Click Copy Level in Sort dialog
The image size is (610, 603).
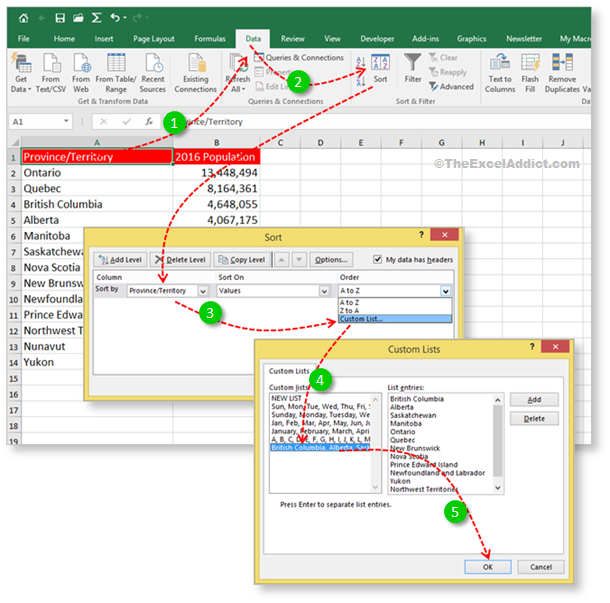tap(242, 259)
